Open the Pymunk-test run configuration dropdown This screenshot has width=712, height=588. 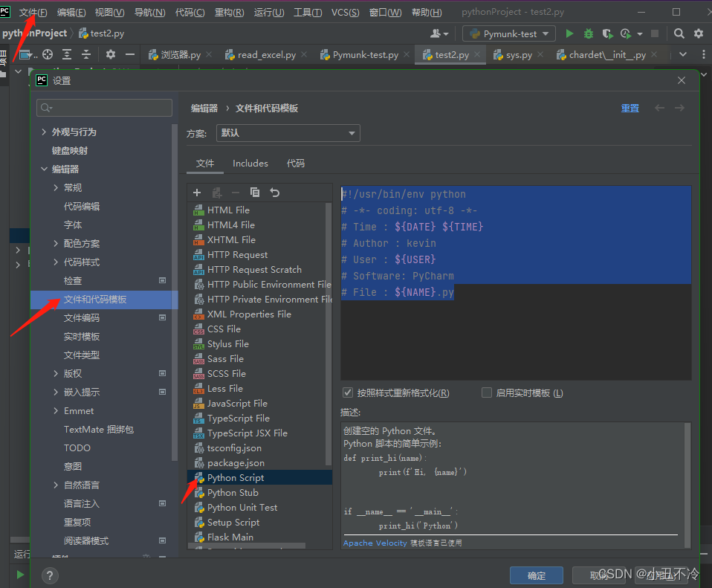coord(508,33)
